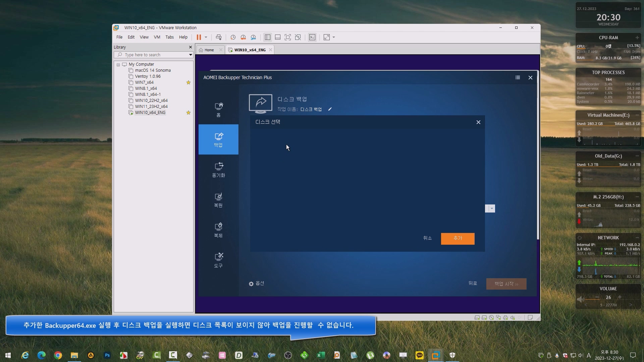The width and height of the screenshot is (644, 362).
Task: Select WIN8.1_x64-1 in library
Action: point(148,95)
